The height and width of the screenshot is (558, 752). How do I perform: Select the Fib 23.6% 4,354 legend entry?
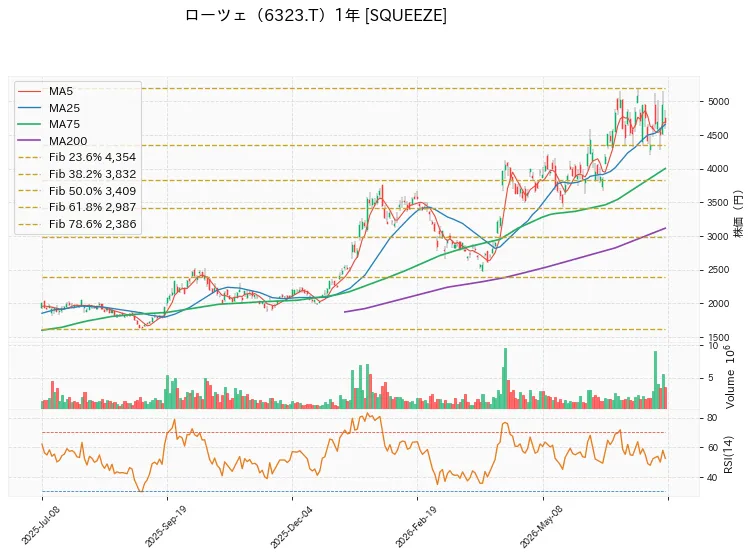(77, 157)
